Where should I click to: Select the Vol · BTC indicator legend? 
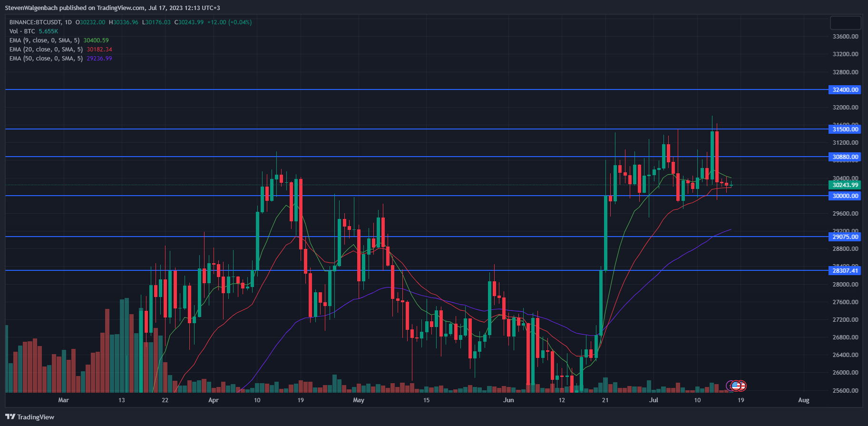tap(22, 31)
